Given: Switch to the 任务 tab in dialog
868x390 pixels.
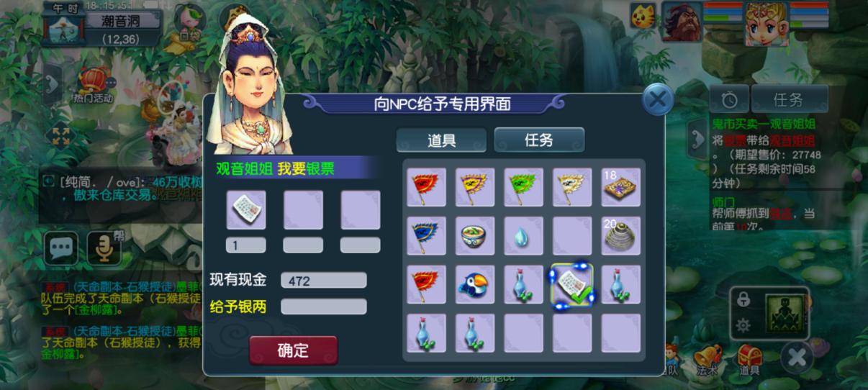Looking at the screenshot, I should 539,140.
